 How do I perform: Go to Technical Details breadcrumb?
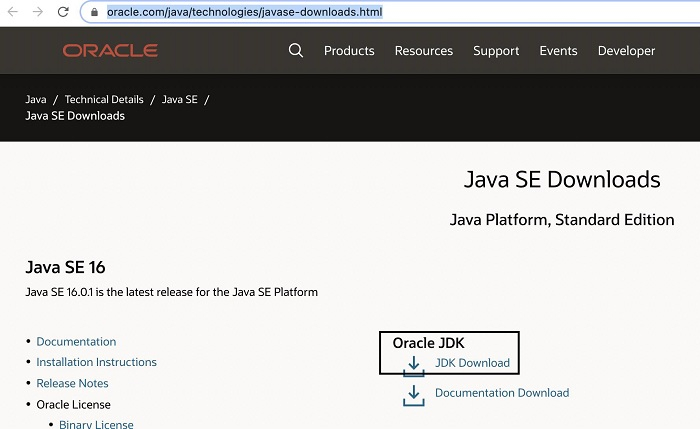tap(105, 100)
